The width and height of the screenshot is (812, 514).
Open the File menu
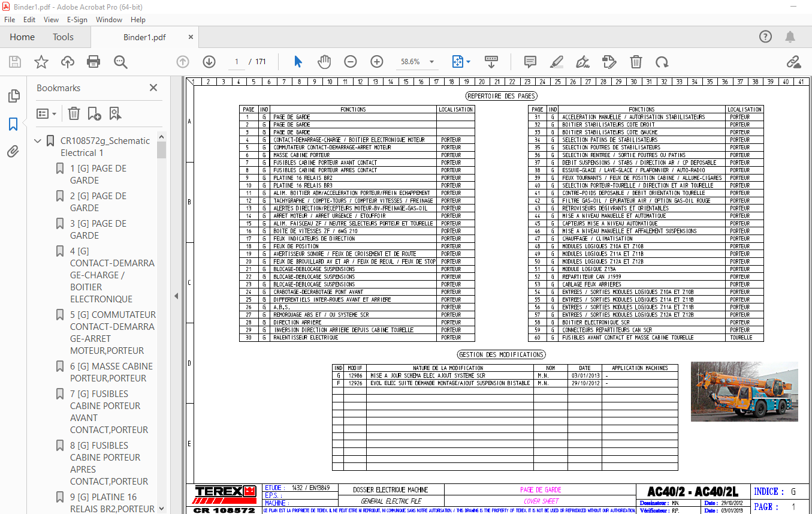coord(10,20)
